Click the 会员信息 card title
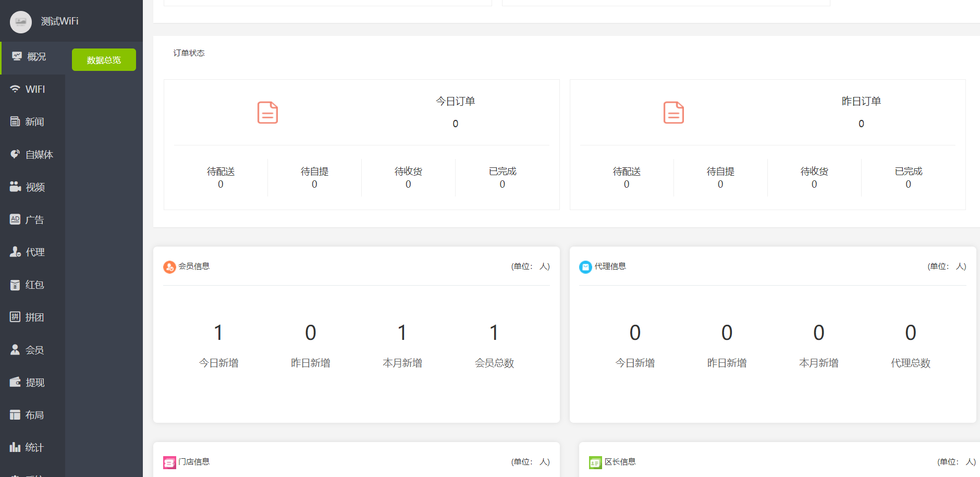980x477 pixels. click(x=194, y=266)
